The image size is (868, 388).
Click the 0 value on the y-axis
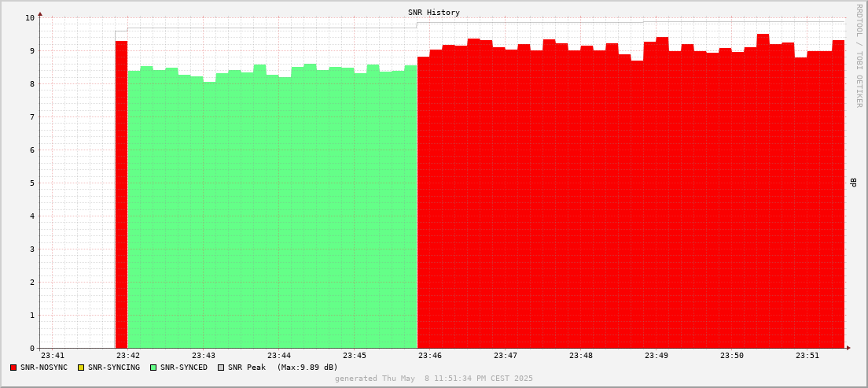point(32,348)
